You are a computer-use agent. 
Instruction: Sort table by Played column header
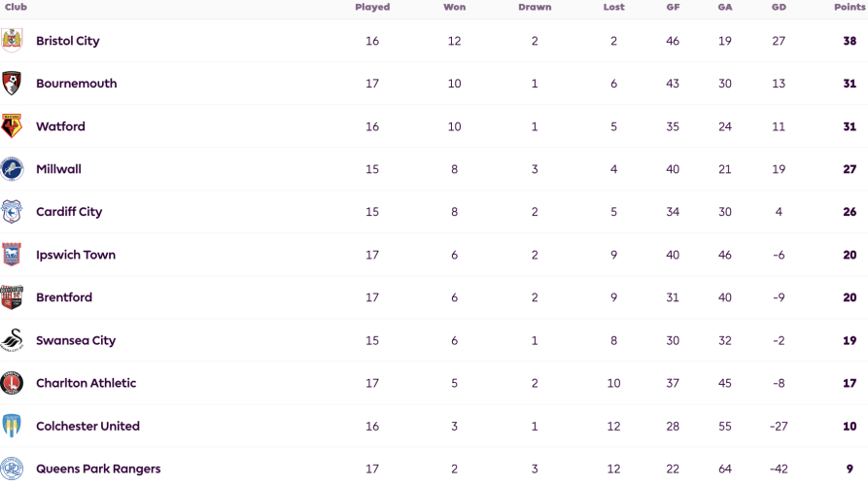tap(372, 7)
